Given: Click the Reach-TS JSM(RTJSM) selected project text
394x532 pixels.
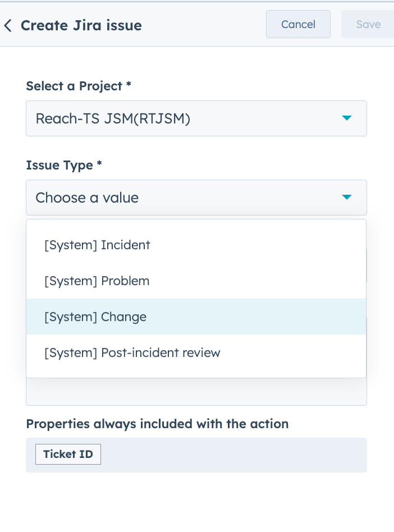Looking at the screenshot, I should click(x=113, y=119).
